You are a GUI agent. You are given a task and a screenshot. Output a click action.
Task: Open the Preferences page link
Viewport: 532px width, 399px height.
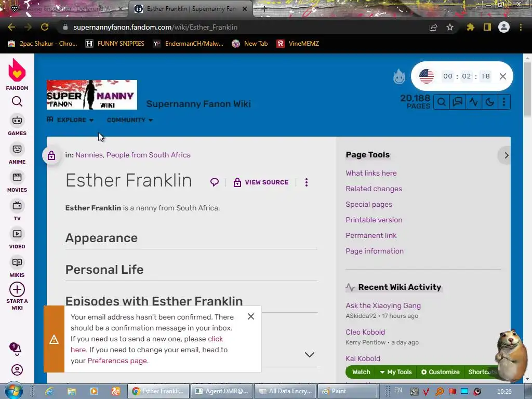click(117, 361)
